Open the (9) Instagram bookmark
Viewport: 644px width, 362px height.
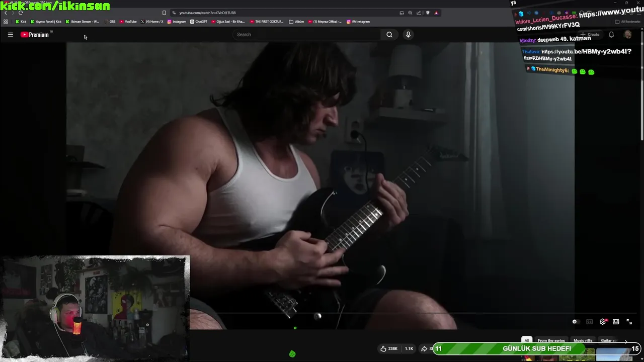[358, 22]
